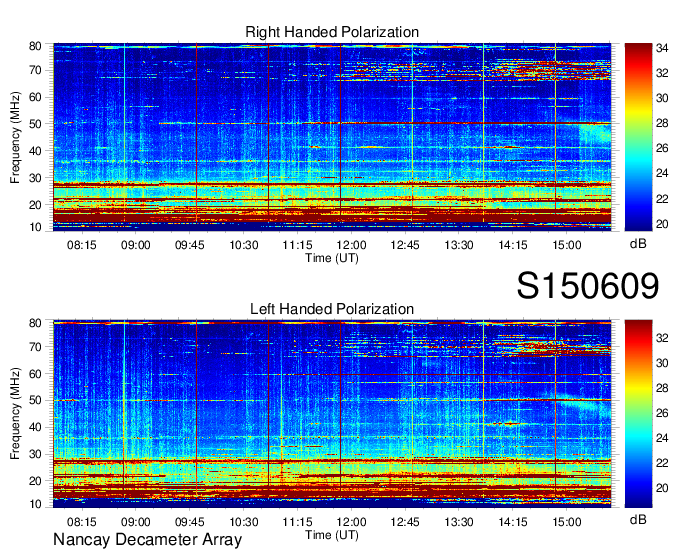Image resolution: width=680 pixels, height=552 pixels.
Task: Click the 09:45 tick on the bottom time axis
Action: click(x=190, y=522)
